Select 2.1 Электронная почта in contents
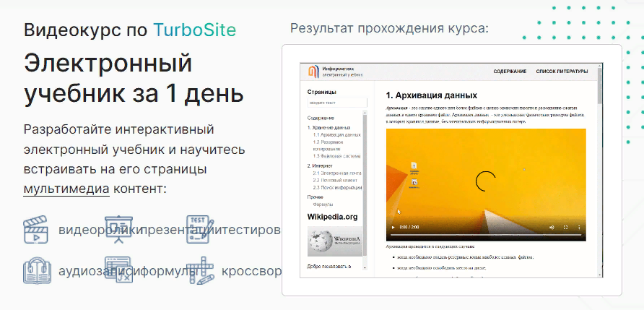The height and width of the screenshot is (310, 644). pos(336,173)
